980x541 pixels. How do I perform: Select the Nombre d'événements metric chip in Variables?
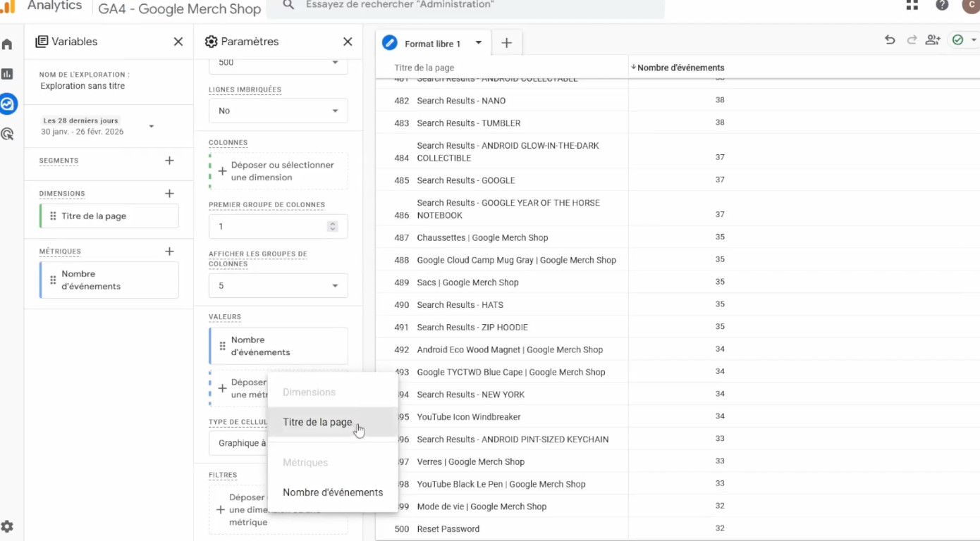pyautogui.click(x=109, y=280)
